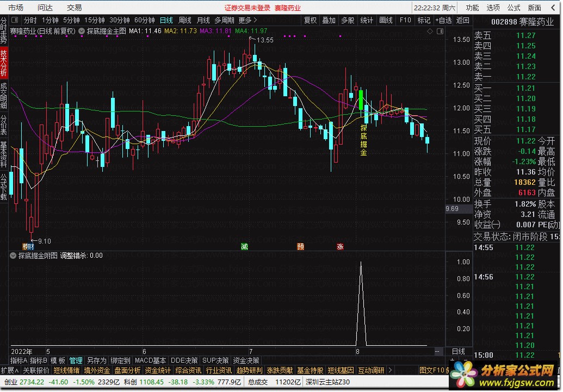Viewport: 563px width, 392px height.
Task: Open the 问达 menu
Action: click(x=45, y=8)
